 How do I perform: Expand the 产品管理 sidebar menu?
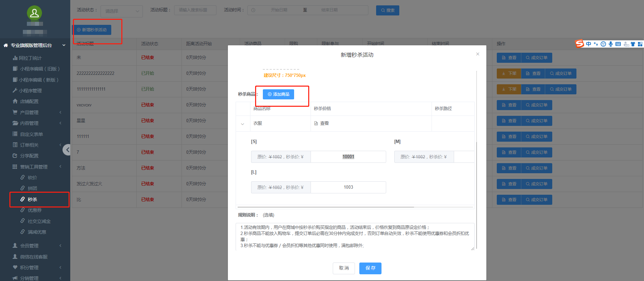tap(29, 112)
